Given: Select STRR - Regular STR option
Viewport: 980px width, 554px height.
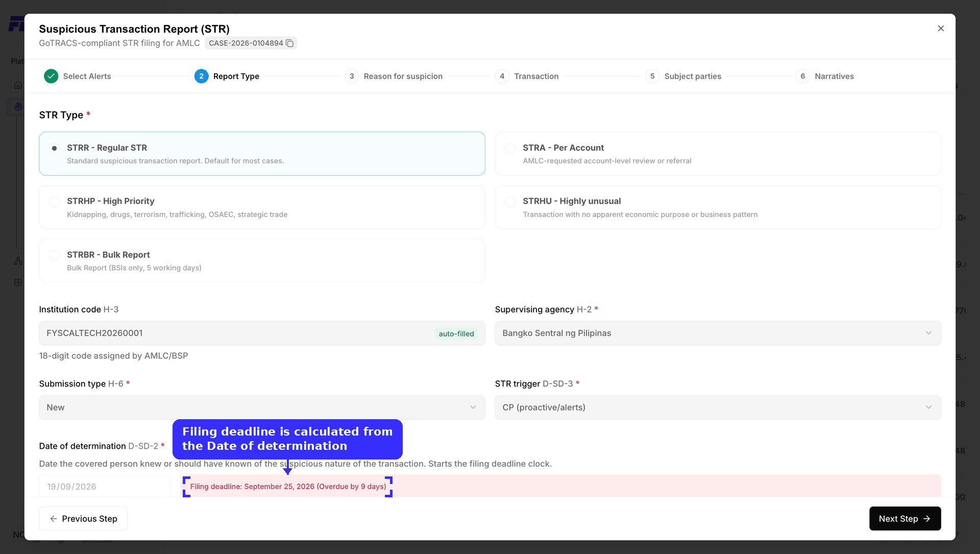Looking at the screenshot, I should pos(262,154).
